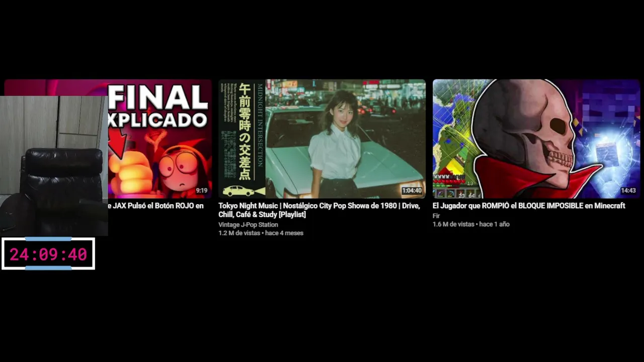644x362 pixels.
Task: Click the '1.6 M de vistas • hace 1 año' text
Action: pos(471,224)
